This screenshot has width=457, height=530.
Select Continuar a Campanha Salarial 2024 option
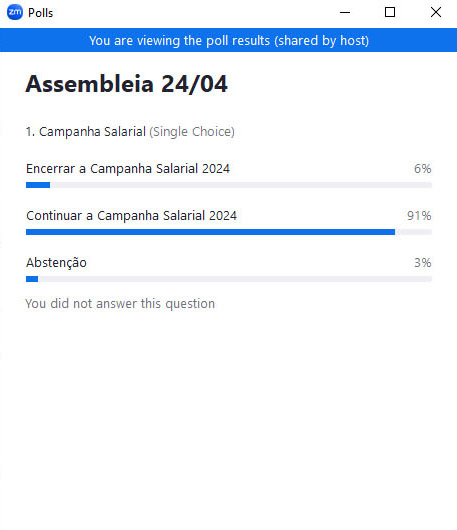coord(131,215)
